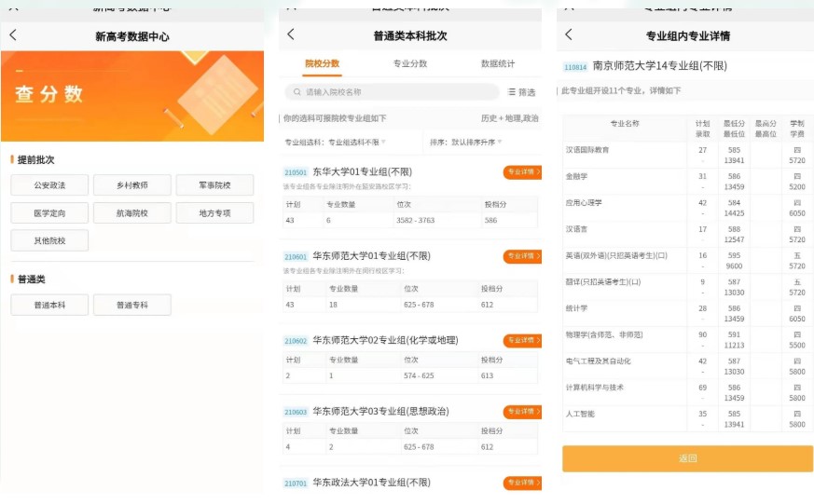Select the 院校分数 tab
The height and width of the screenshot is (504, 814).
coord(322,63)
